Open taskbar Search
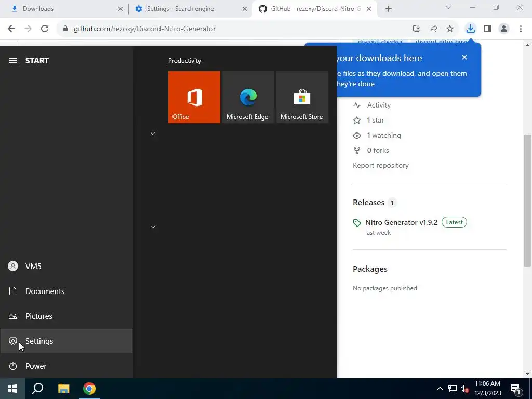Viewport: 532px width, 399px height. tap(37, 389)
